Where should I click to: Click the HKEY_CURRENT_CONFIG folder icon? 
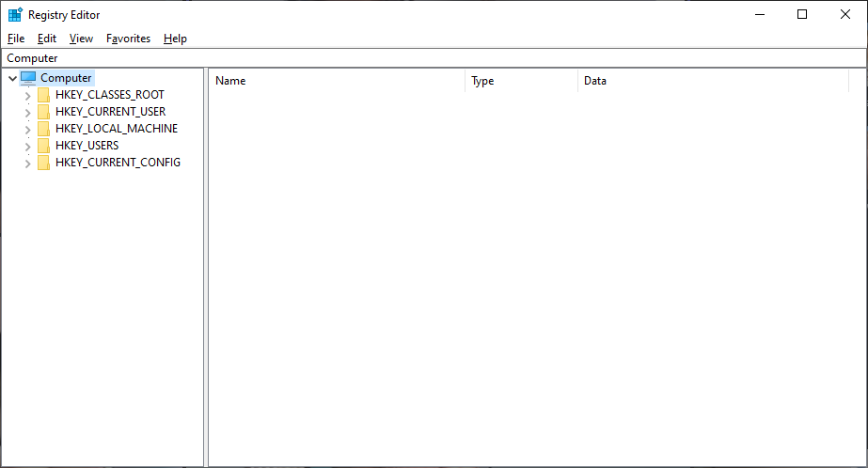44,163
